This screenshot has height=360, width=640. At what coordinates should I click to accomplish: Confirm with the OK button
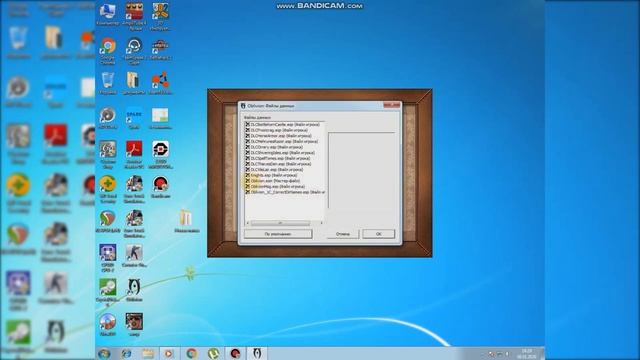378,234
